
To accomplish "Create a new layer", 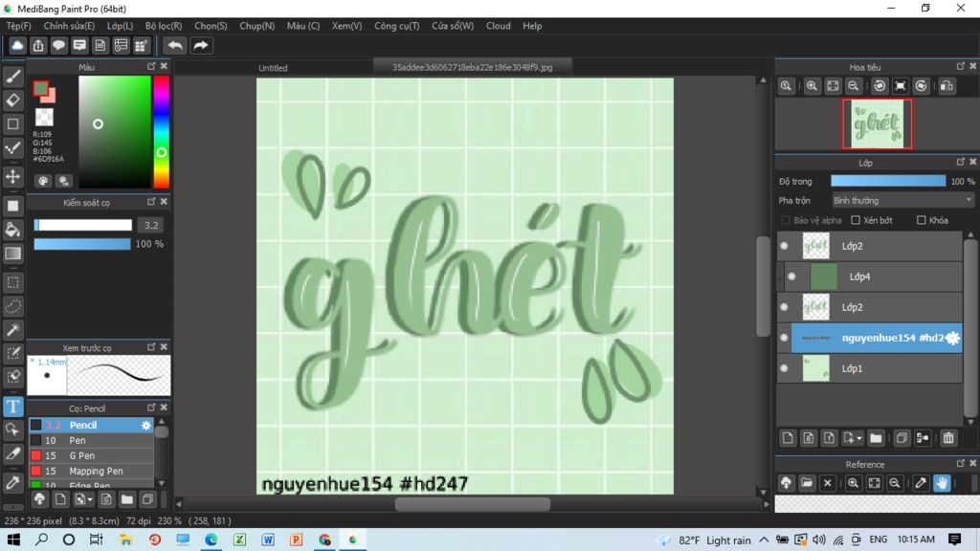I will click(x=788, y=438).
